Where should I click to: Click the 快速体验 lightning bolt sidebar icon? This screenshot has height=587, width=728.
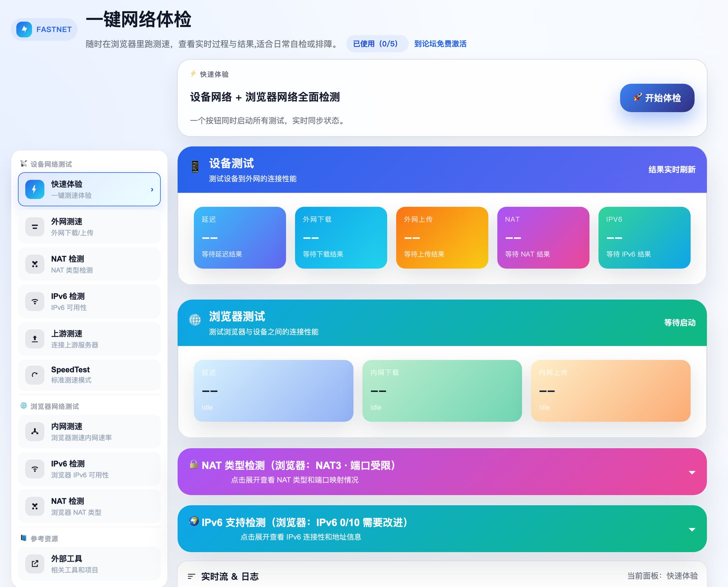[35, 189]
